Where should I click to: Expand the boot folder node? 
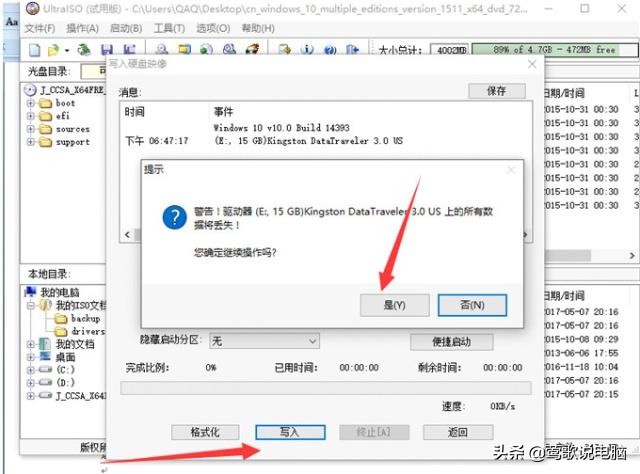point(31,103)
